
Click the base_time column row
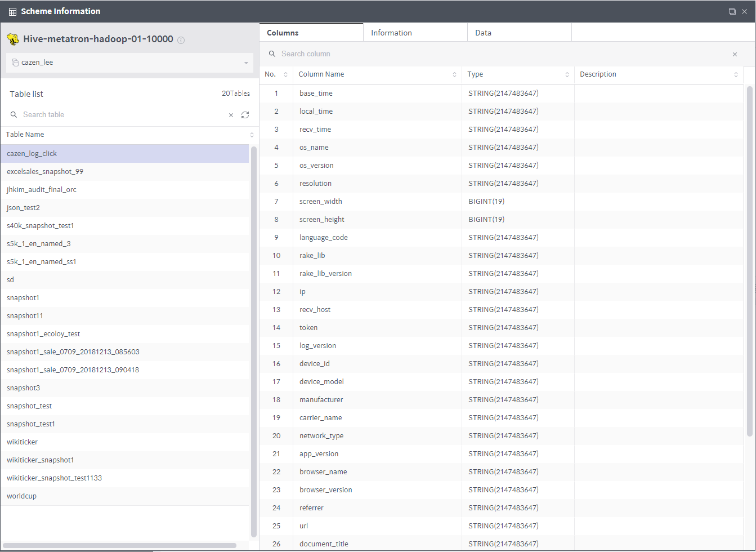[x=502, y=94]
